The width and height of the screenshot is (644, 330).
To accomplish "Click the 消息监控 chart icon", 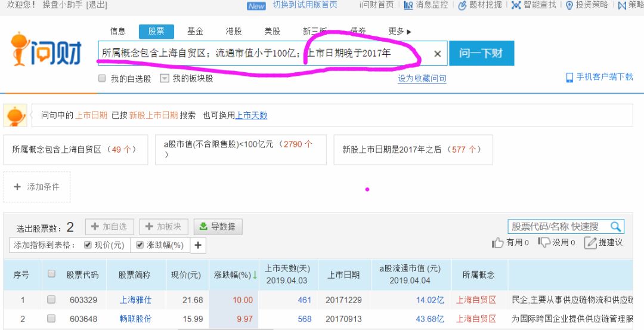I will [x=408, y=5].
